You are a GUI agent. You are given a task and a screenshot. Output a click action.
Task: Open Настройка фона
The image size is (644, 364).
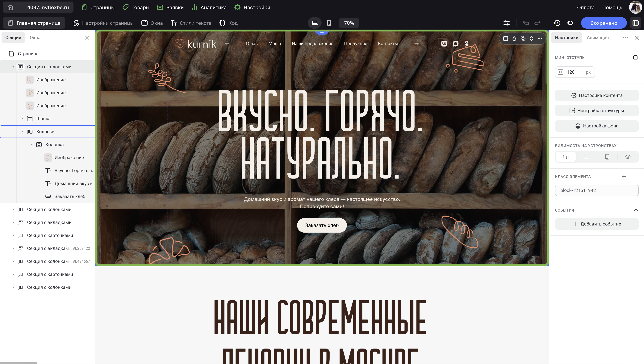click(597, 126)
